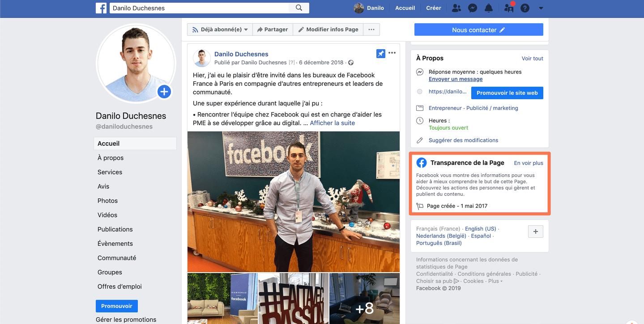The height and width of the screenshot is (324, 644).
Task: Click the blue plus icon on profile picture
Action: click(x=164, y=92)
